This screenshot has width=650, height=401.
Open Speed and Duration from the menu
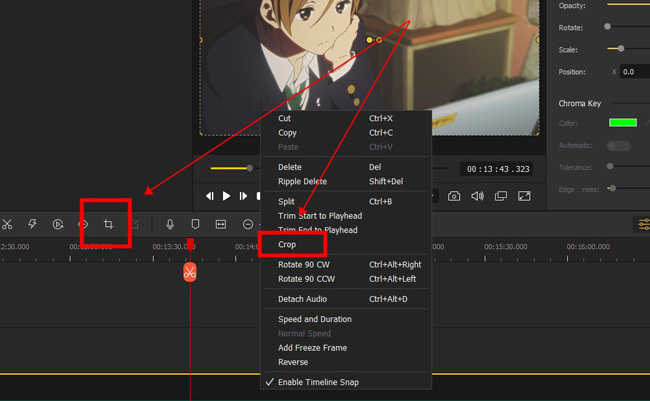(x=315, y=319)
